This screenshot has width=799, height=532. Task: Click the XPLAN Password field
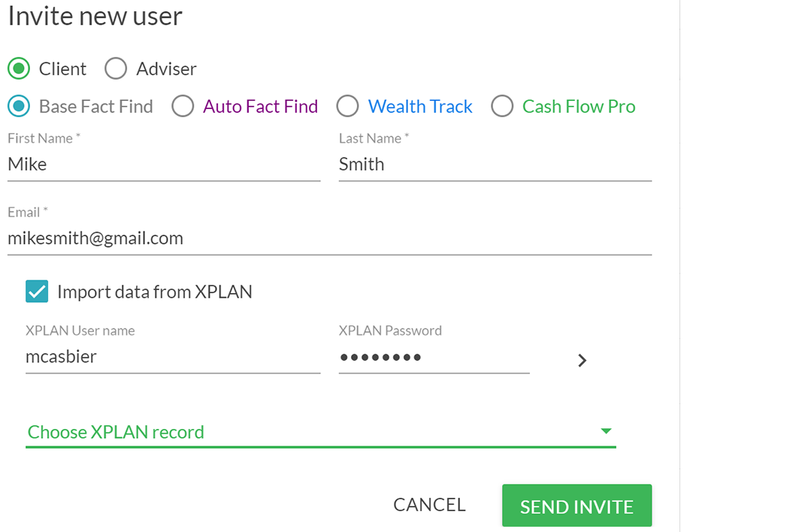tap(434, 357)
